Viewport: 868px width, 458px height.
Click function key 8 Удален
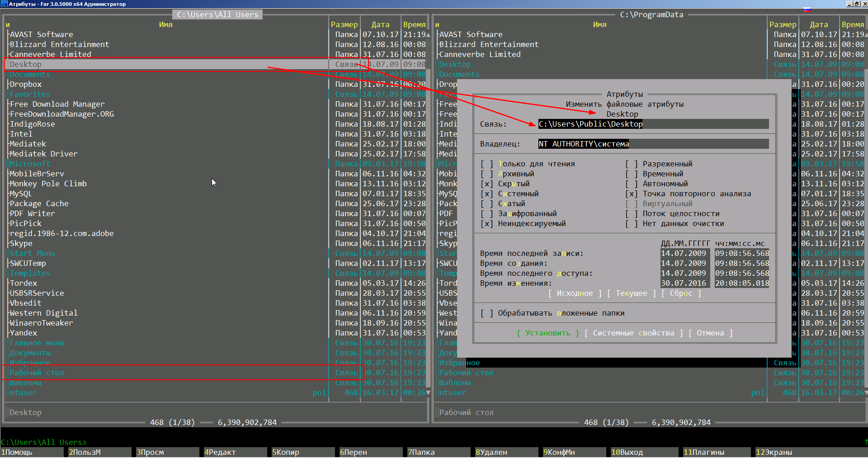pos(506,452)
